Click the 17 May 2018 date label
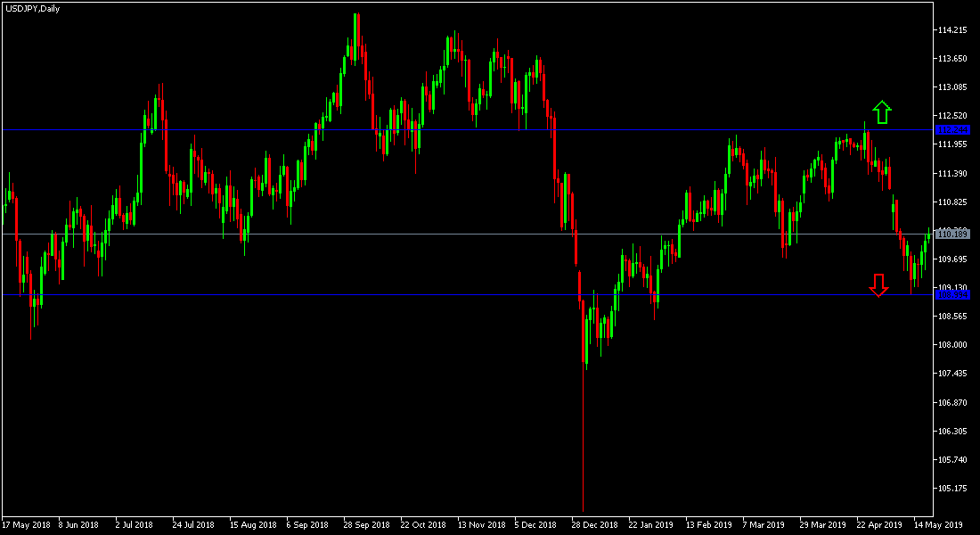Screen dimensions: 980x535 click(x=29, y=525)
